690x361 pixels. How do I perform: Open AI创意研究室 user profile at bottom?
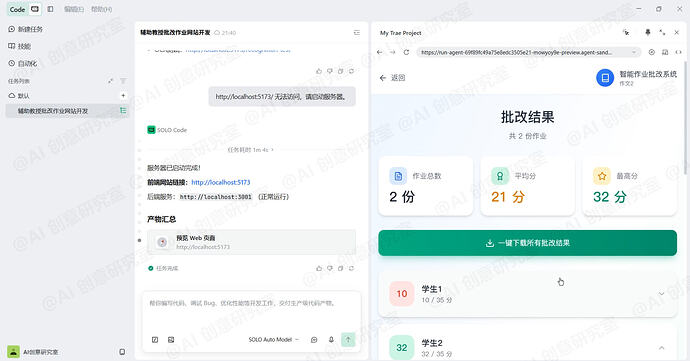(33, 352)
